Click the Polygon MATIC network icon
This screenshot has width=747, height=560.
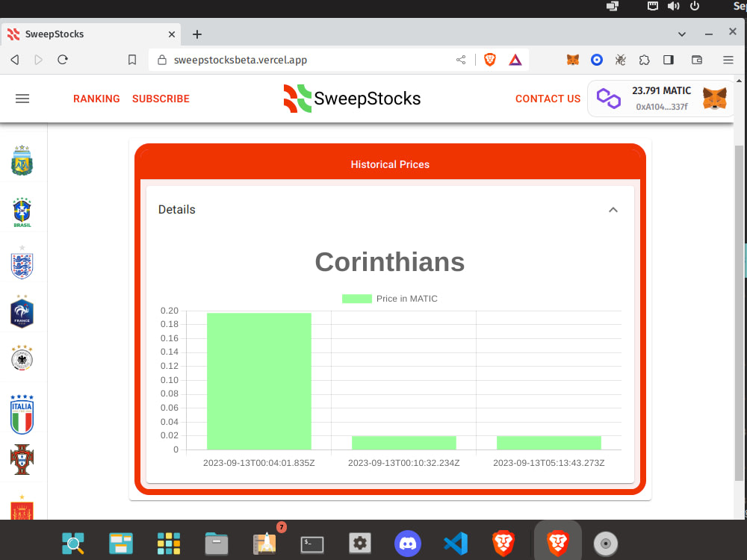point(609,99)
